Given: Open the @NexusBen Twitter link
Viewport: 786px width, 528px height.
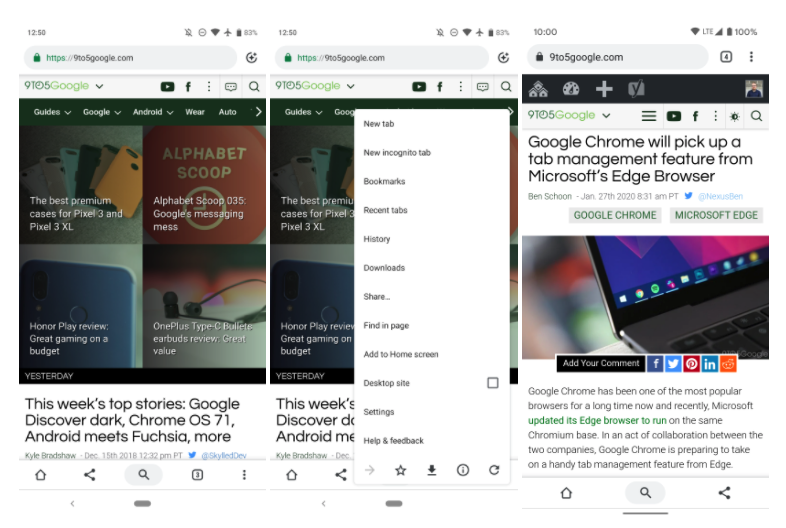Looking at the screenshot, I should (720, 196).
